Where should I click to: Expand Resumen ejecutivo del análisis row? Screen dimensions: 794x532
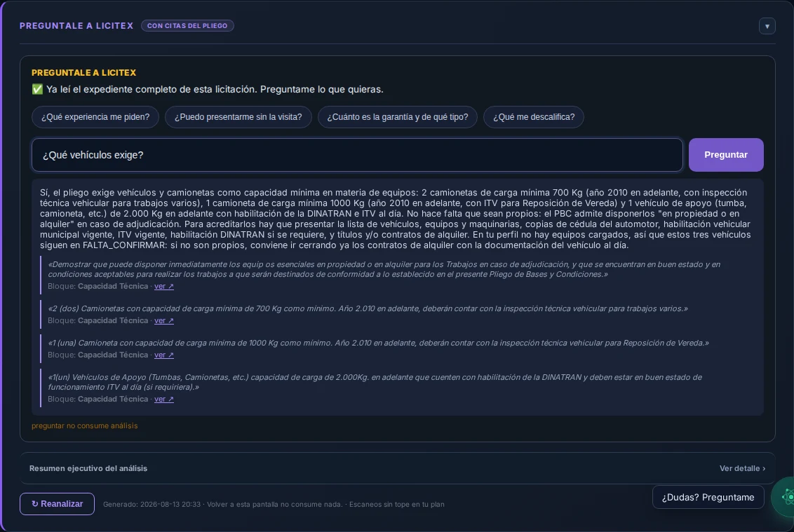click(x=398, y=468)
